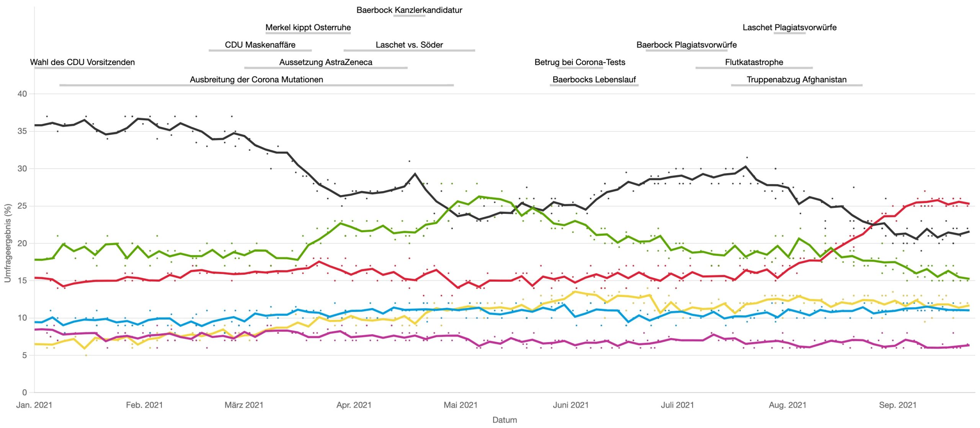Click the 'Wahl des CDU Vorsitzenden' label

(82, 62)
